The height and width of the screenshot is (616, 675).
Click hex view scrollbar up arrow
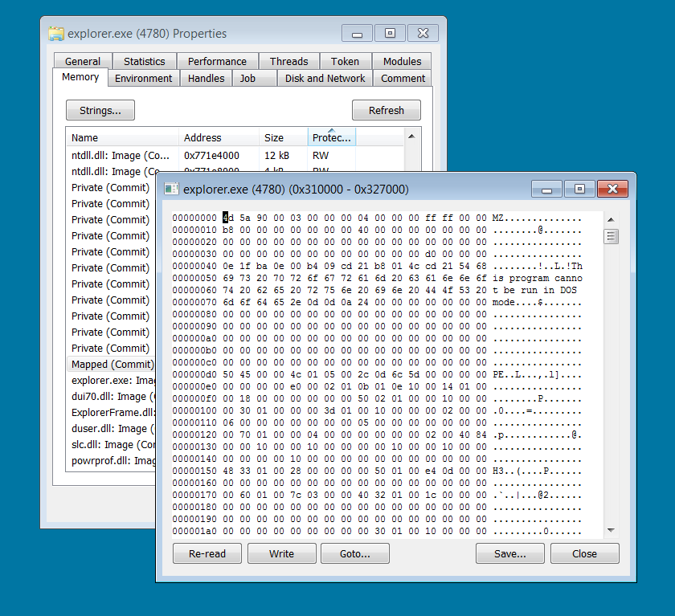tap(611, 219)
